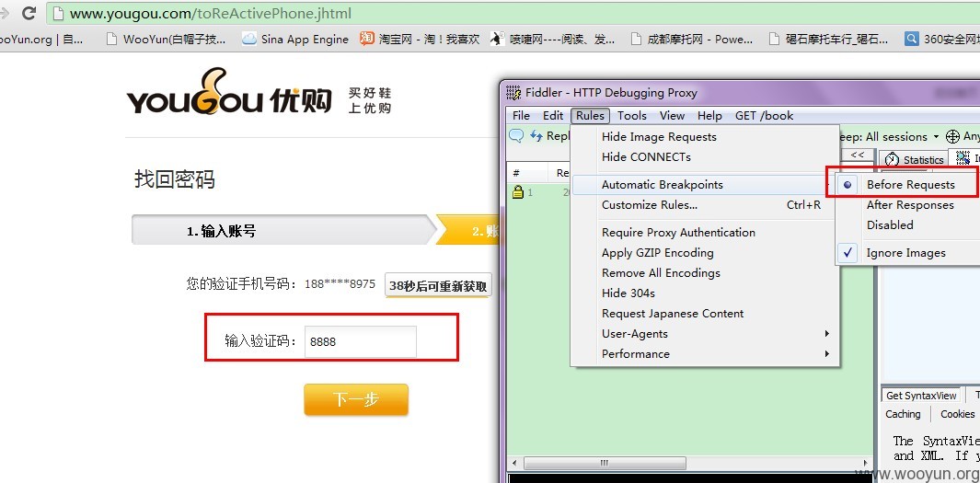Click the speech bubble comment icon in Fiddler toolbar
This screenshot has height=483, width=980.
pos(516,135)
